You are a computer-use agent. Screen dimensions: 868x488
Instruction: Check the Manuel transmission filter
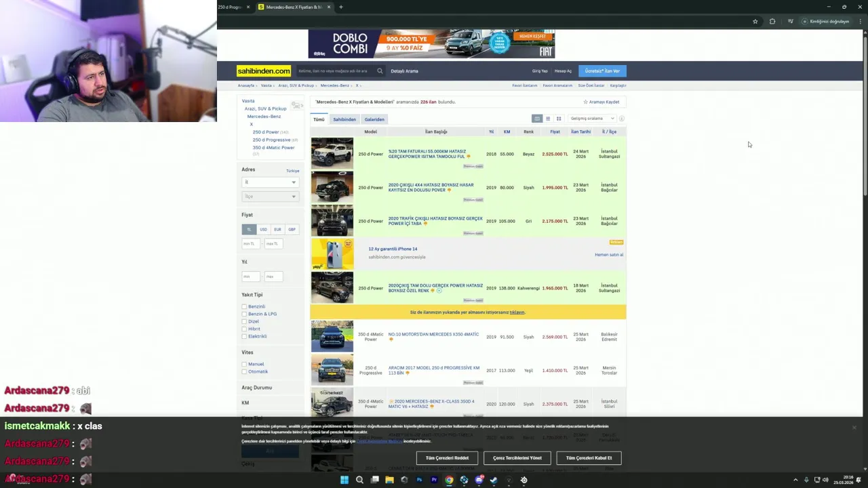tap(244, 364)
